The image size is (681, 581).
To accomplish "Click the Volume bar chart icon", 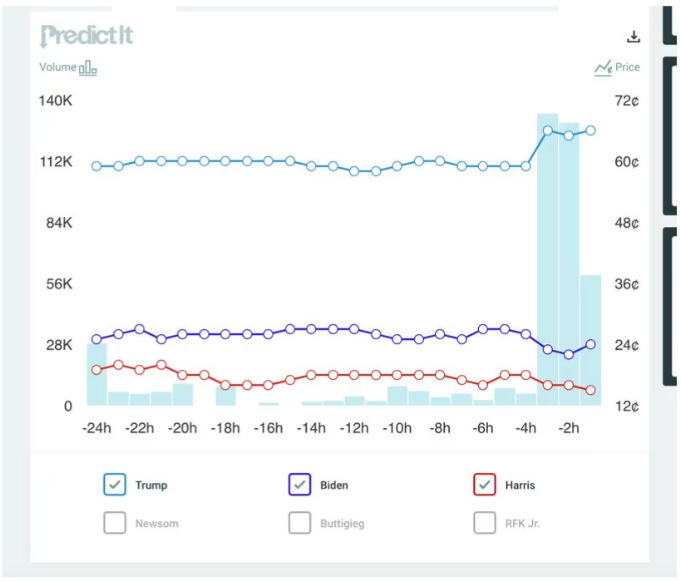I will click(x=88, y=68).
